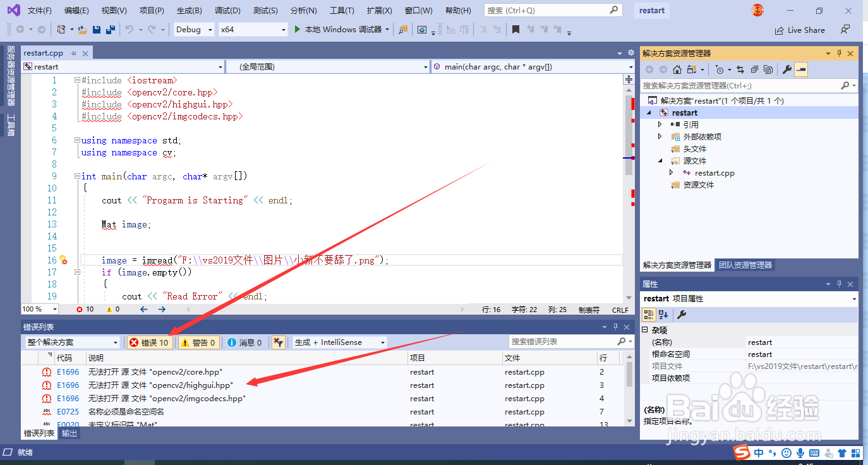Image resolution: width=868 pixels, height=465 pixels.
Task: Click the green start debugging arrow
Action: pyautogui.click(x=298, y=29)
